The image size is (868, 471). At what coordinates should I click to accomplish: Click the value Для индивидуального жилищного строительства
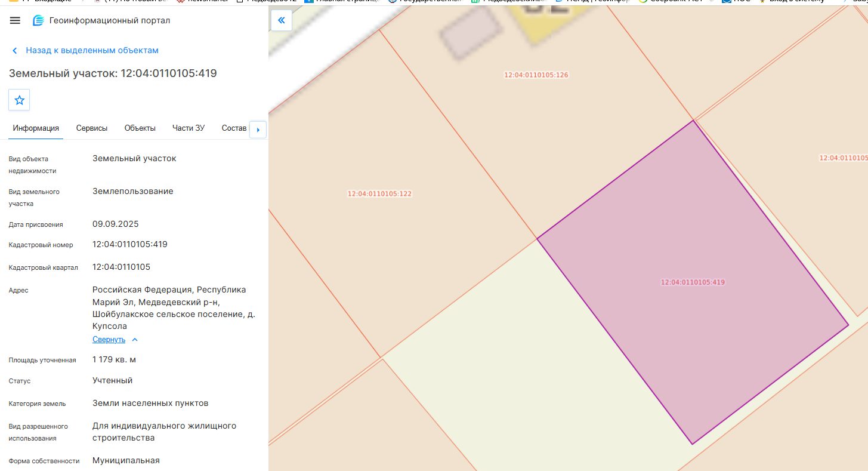(165, 432)
